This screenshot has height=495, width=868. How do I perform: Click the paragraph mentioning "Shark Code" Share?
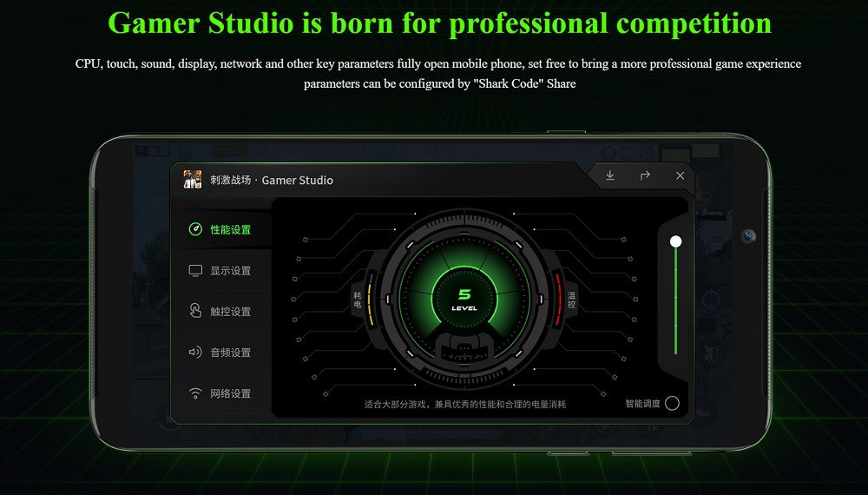[x=438, y=74]
